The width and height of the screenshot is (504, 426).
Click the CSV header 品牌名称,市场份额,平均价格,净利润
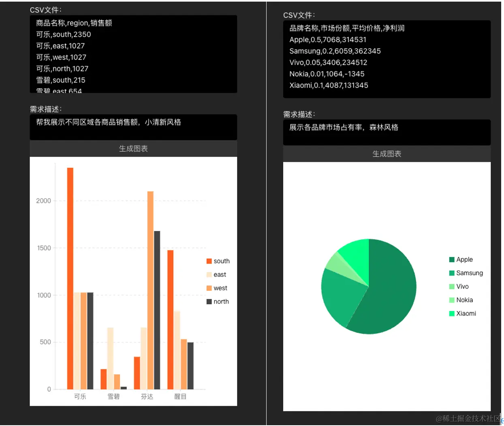(347, 28)
